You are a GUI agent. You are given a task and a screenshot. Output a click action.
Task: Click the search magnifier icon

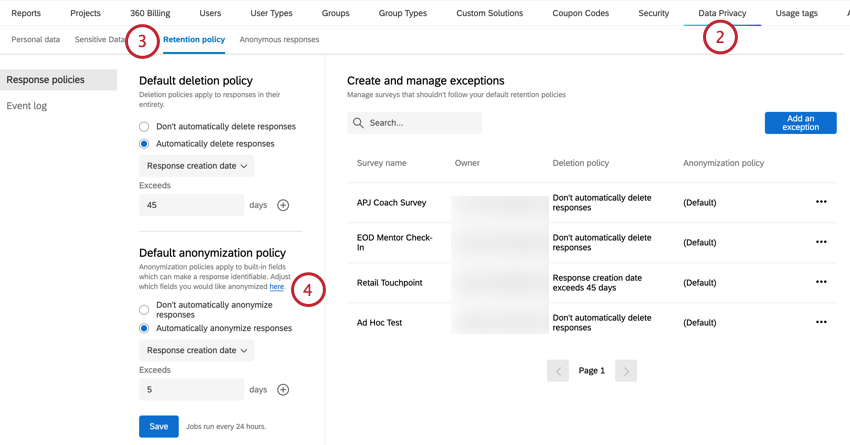(x=358, y=123)
